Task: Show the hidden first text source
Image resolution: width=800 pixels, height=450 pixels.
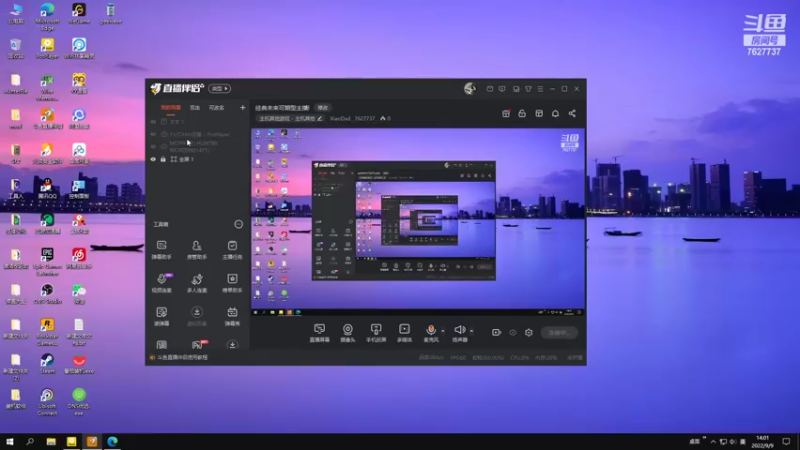Action: coord(153,122)
